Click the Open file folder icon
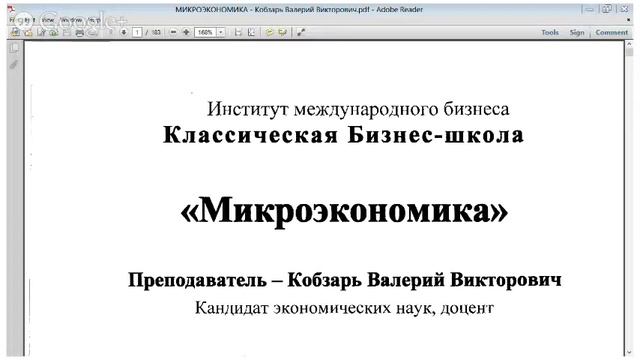This screenshot has height=360, width=640. click(x=28, y=33)
